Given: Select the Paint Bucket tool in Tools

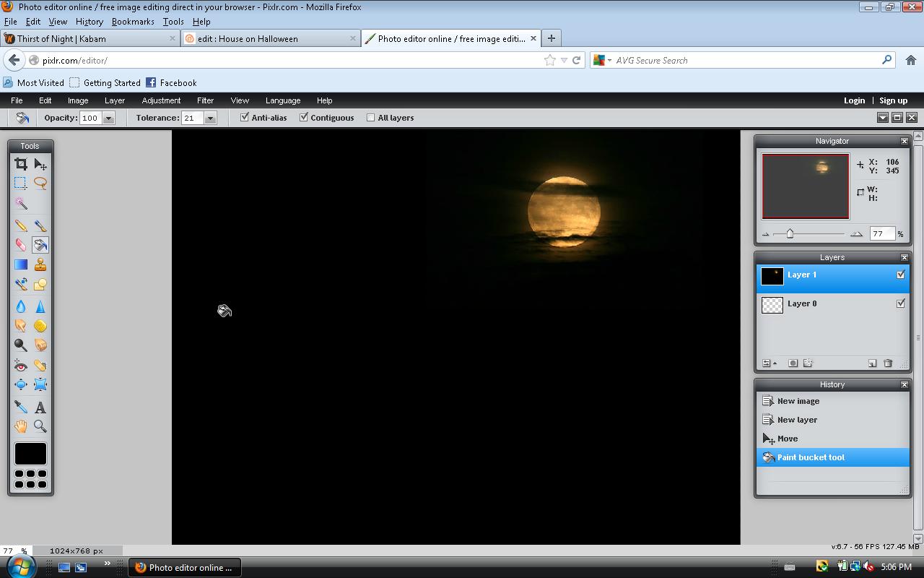Looking at the screenshot, I should (40, 246).
